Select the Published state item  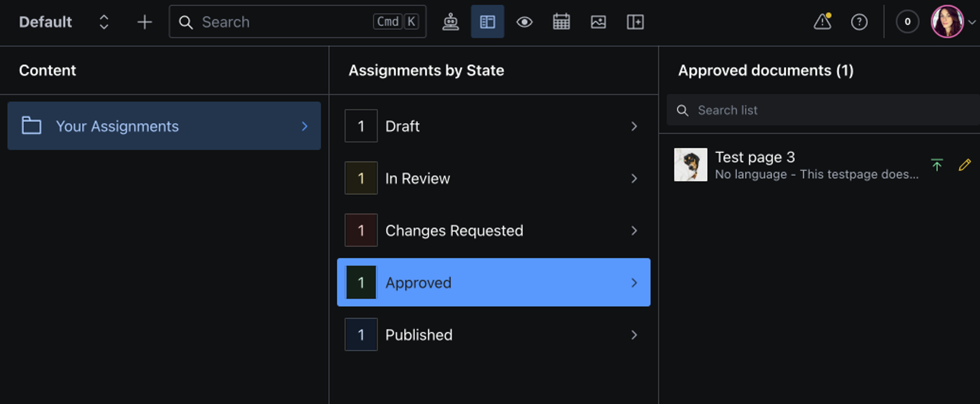493,335
